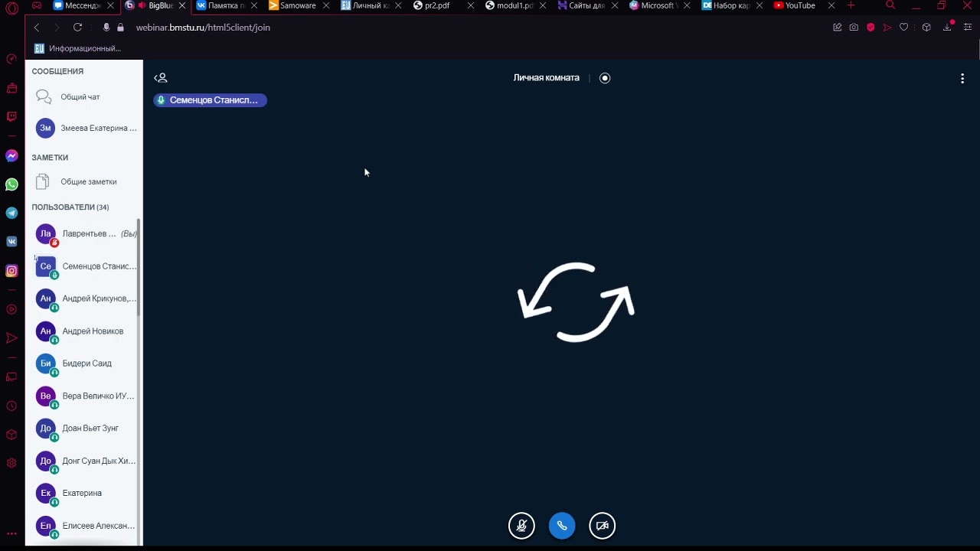Open sidebar settings gear icon

pos(11,463)
